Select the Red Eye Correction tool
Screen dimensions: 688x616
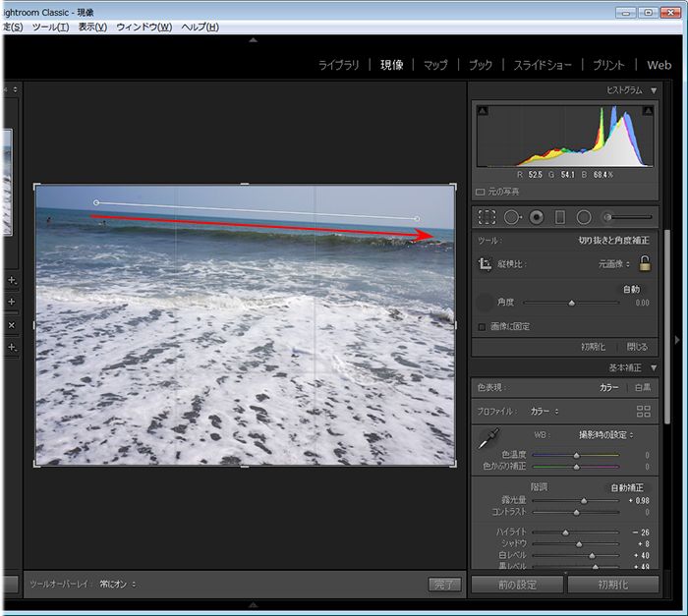(537, 217)
